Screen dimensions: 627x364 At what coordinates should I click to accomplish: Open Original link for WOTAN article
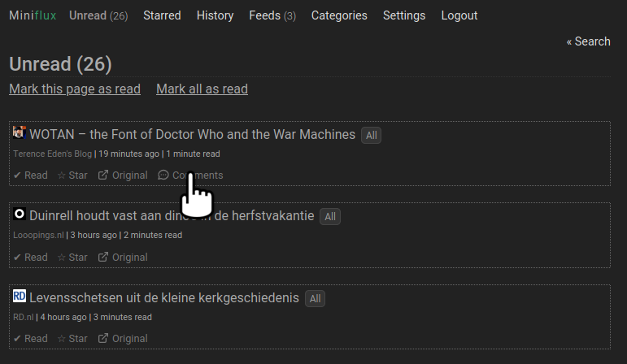coord(123,175)
